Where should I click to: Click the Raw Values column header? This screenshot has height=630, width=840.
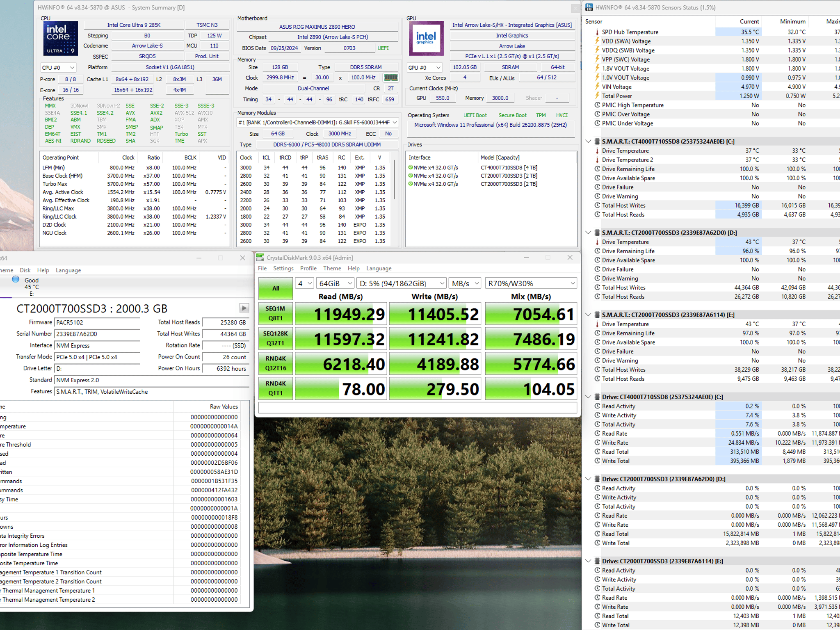pyautogui.click(x=207, y=406)
